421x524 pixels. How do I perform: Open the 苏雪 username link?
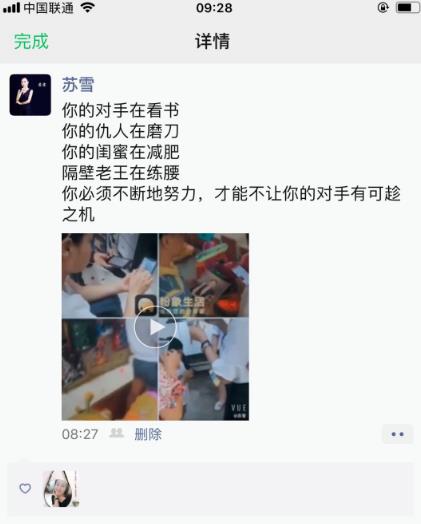click(78, 85)
